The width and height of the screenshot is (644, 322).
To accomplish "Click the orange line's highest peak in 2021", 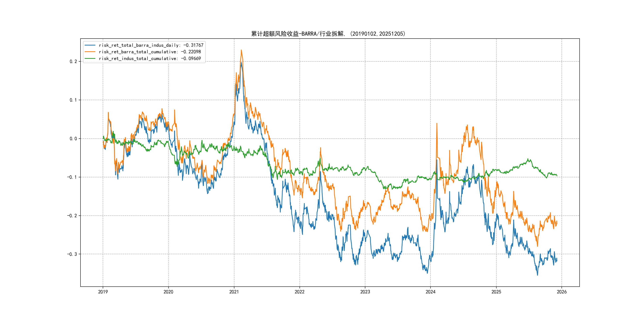I will 241,50.
